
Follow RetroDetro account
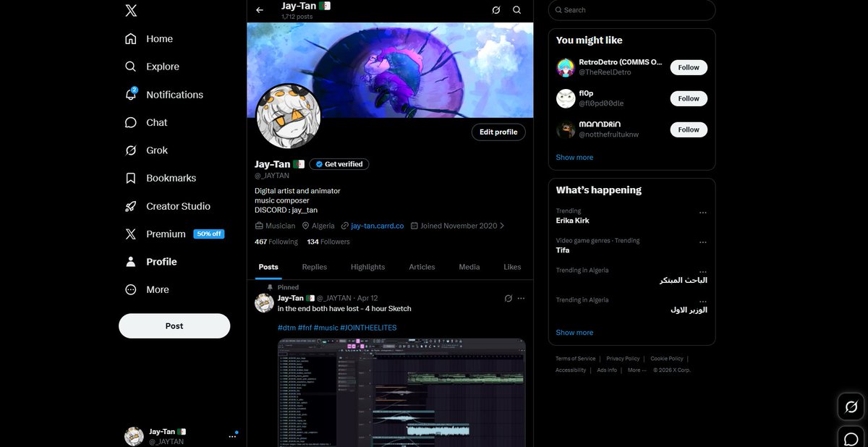click(689, 67)
